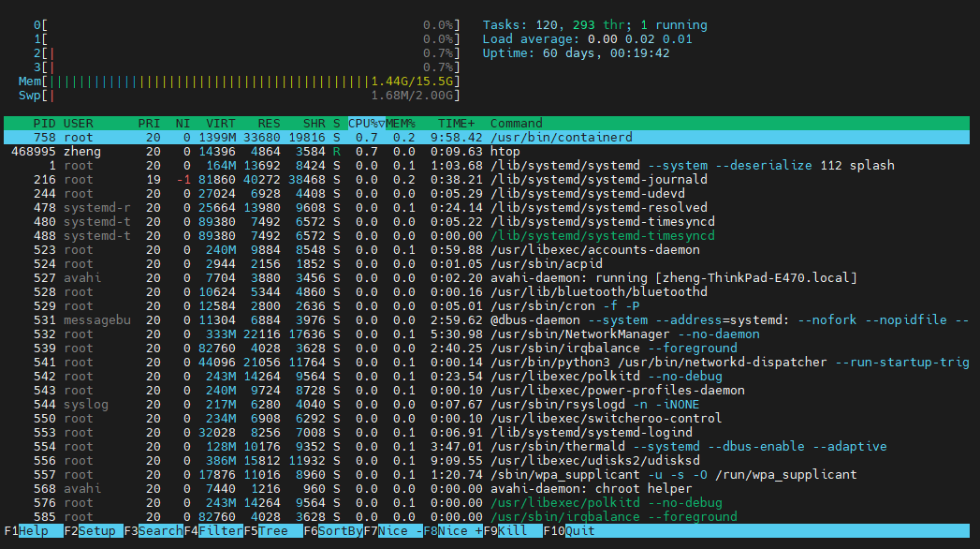The height and width of the screenshot is (549, 980).
Task: Click the F1 Help function key
Action: 34,531
